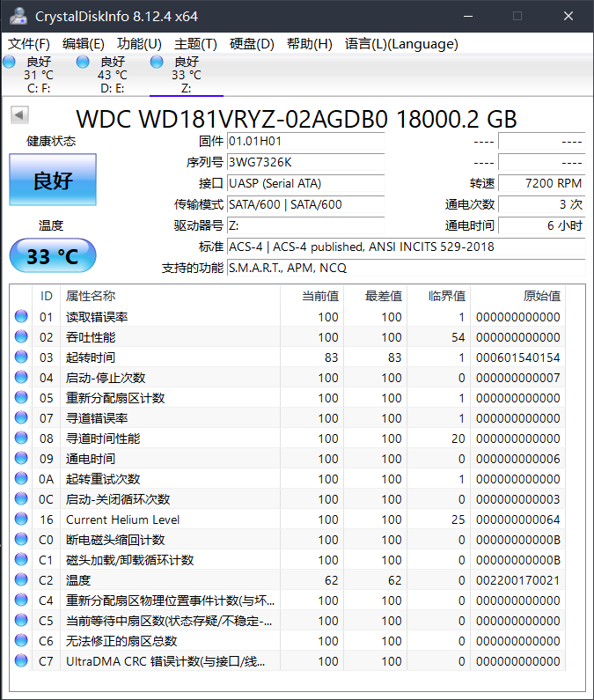Click the 良好 health status button

coord(53,180)
